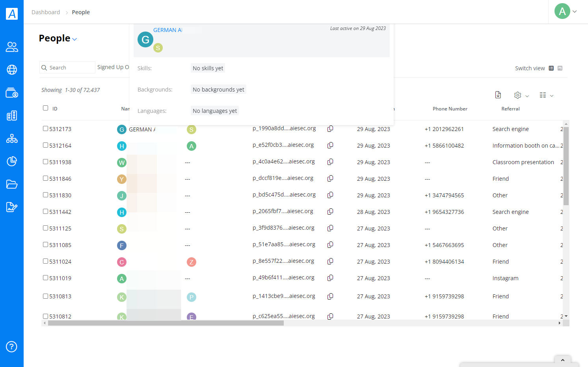Image resolution: width=588 pixels, height=367 pixels.
Task: Check the box for ID 5311442
Action: 45,212
